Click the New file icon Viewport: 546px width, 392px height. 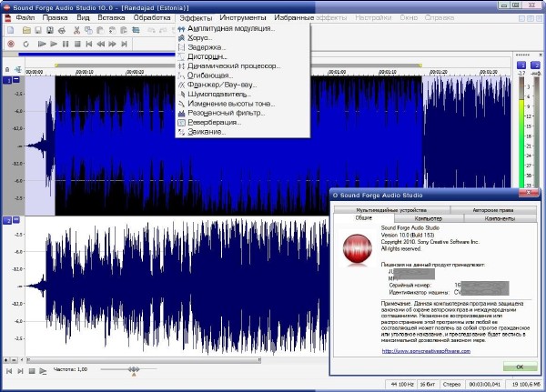coord(11,30)
